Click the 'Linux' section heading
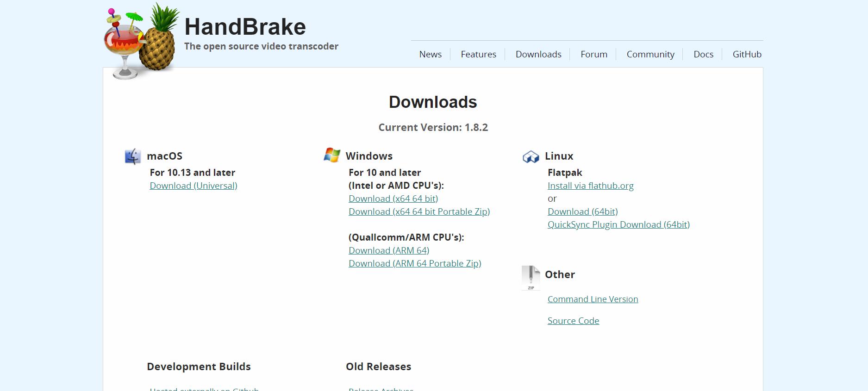 click(x=559, y=156)
